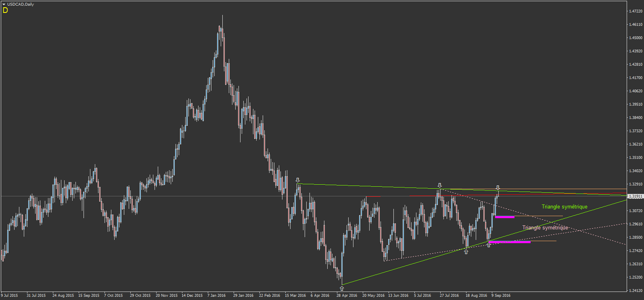The width and height of the screenshot is (644, 300).
Task: Select the pink 'Triangle symétrique' label
Action: (x=545, y=228)
